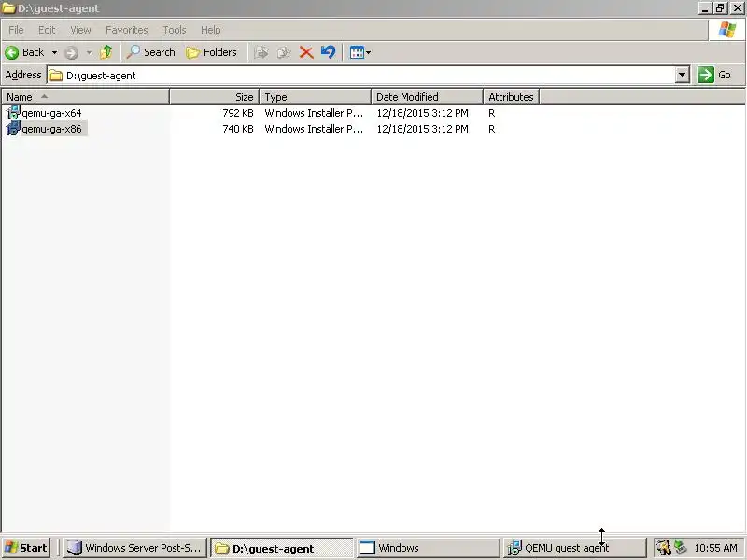Switch to Windows Server Post-Setup taskbar window
This screenshot has height=560, width=747.
134,548
